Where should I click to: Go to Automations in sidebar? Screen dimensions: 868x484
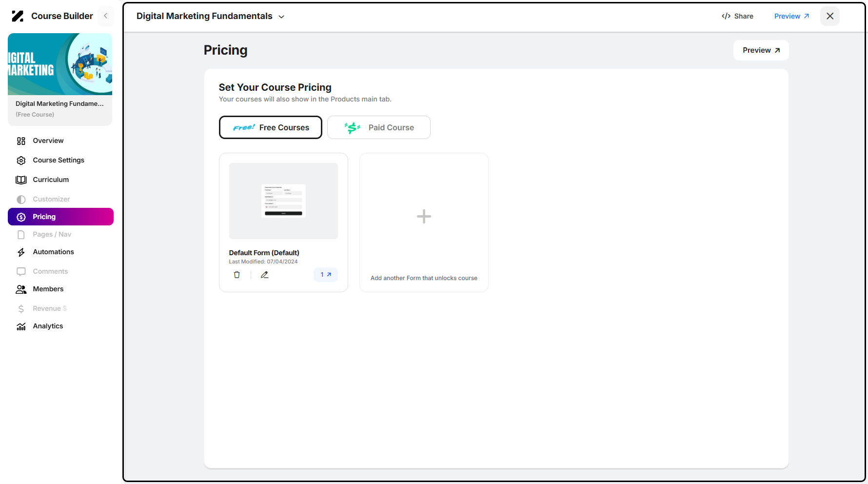(60, 252)
